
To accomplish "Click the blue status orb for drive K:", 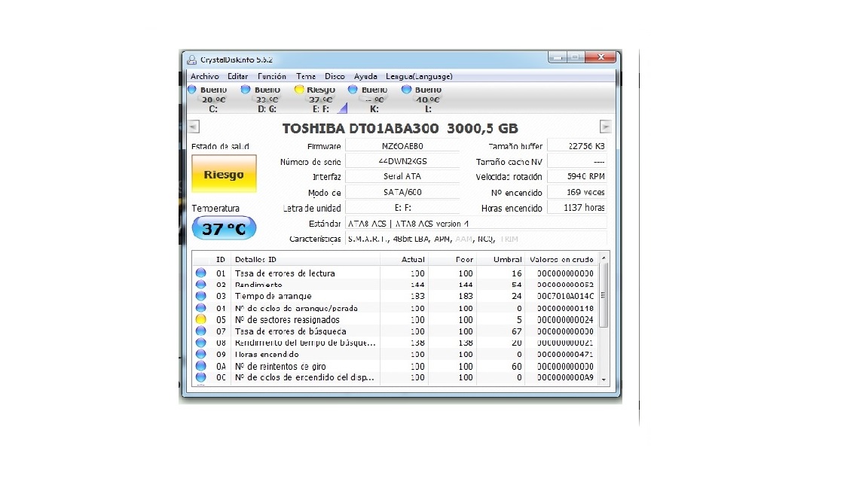I will 353,89.
